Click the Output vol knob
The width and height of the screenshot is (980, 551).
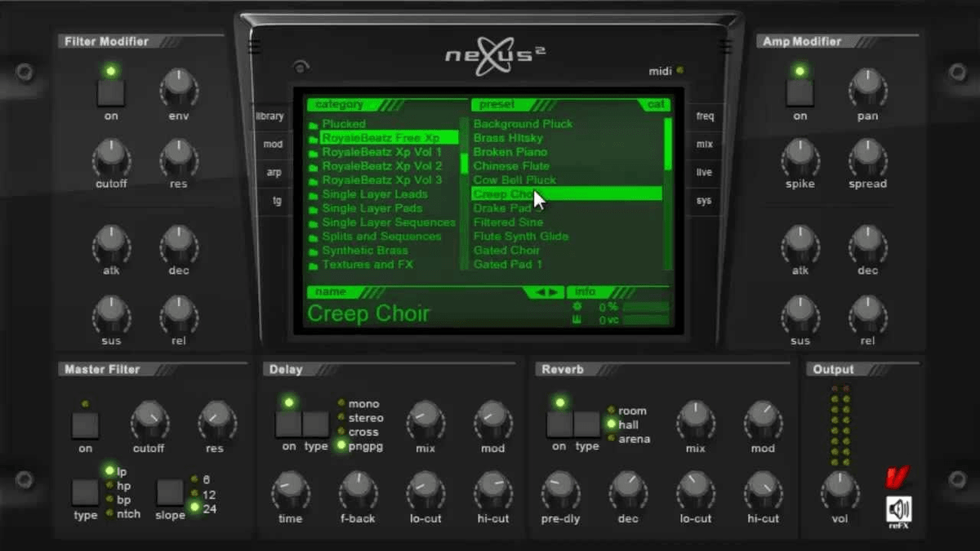pyautogui.click(x=840, y=487)
